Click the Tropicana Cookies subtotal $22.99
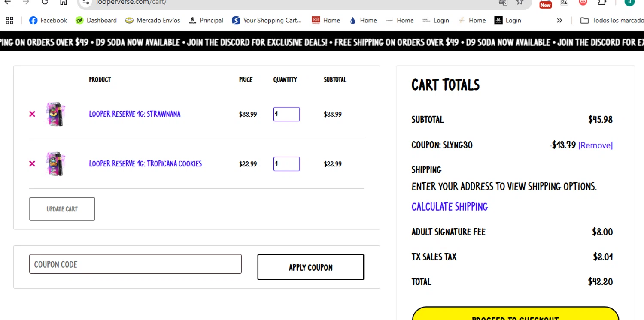Viewport: 644px width, 320px height. [333, 164]
